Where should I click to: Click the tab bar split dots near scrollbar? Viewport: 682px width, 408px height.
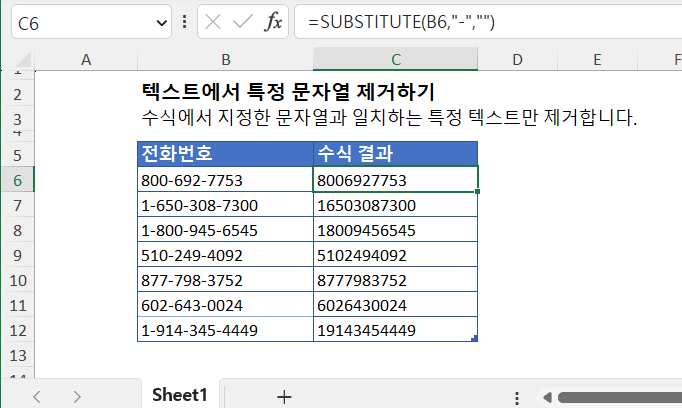click(517, 398)
